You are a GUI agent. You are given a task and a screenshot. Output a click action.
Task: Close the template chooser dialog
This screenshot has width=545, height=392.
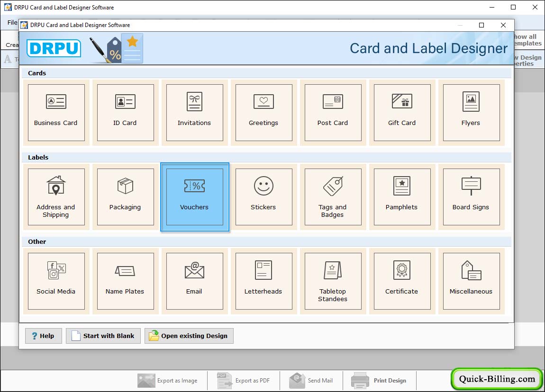click(x=503, y=25)
